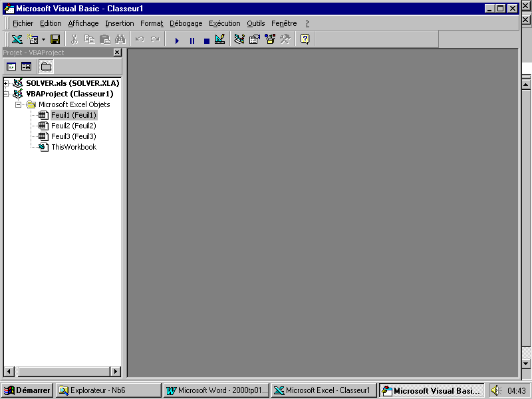Redo the last undone action
Viewport: 532px width, 399px height.
[155, 39]
